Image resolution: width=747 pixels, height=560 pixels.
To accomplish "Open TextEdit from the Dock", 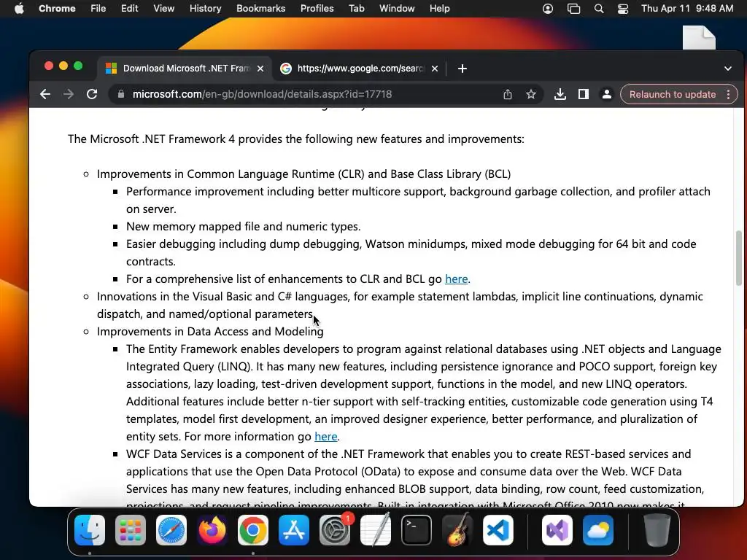I will point(376,530).
